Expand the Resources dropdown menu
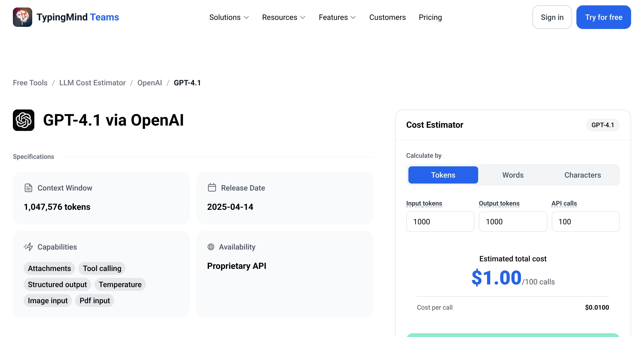 point(284,17)
